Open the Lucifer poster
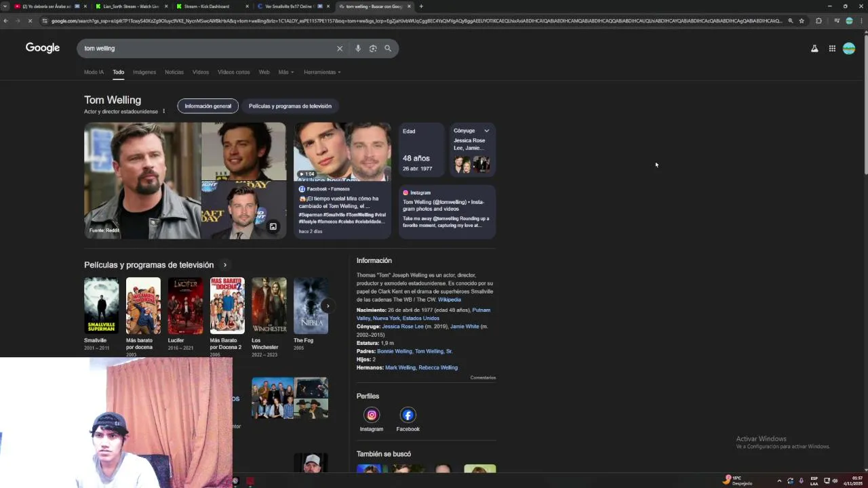 pos(185,306)
